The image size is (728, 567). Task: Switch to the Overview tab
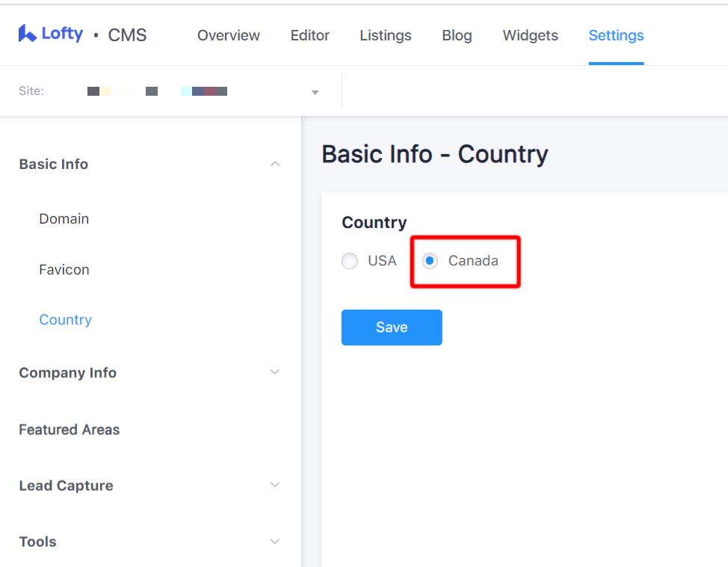point(229,35)
